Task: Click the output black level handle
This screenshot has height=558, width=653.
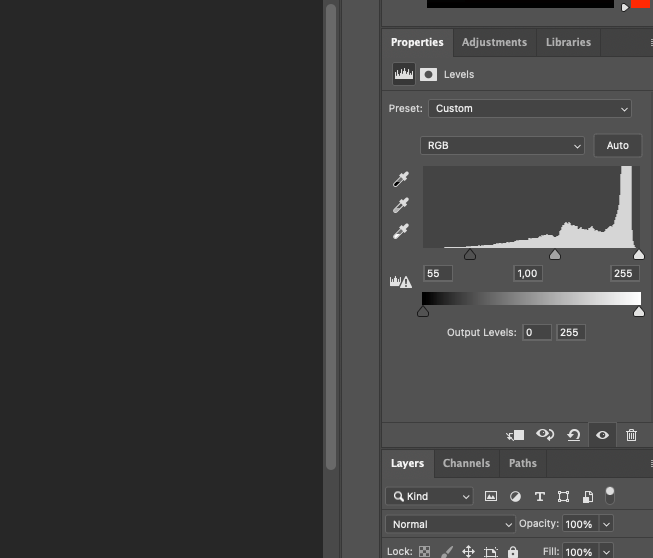Action: 423,311
